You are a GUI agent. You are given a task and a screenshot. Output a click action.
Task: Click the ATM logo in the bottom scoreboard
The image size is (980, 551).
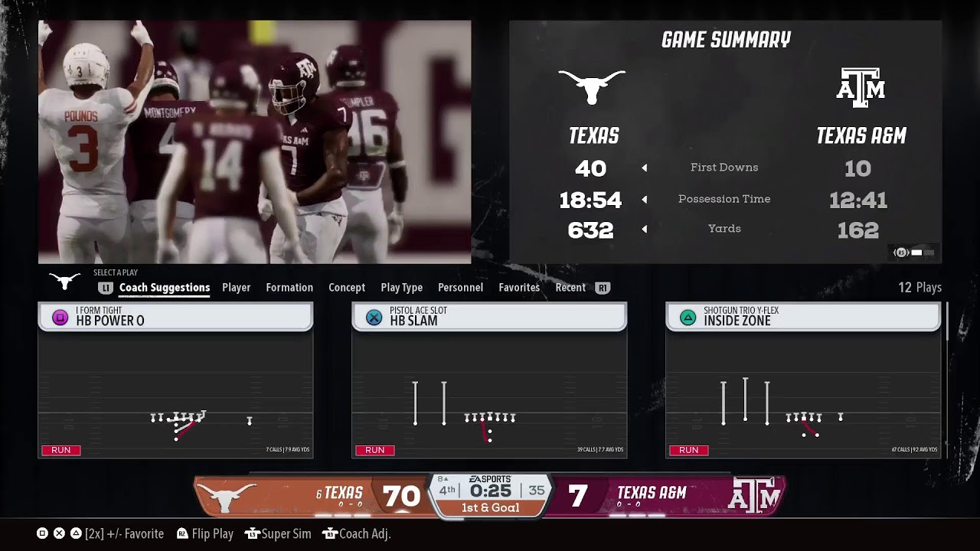click(x=754, y=496)
